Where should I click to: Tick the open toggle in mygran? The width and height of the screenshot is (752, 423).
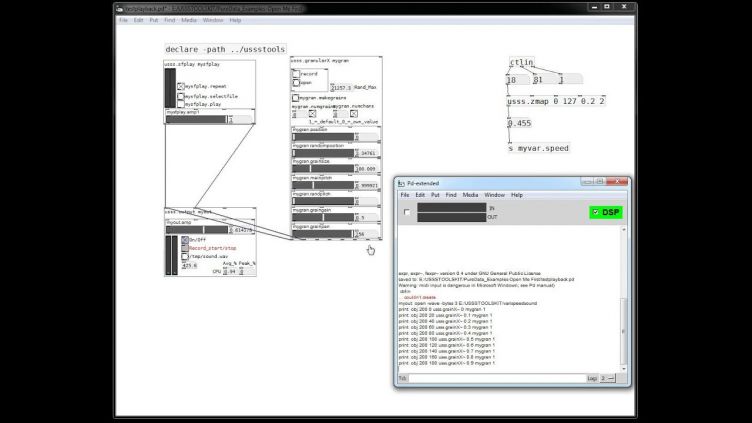tap(296, 82)
